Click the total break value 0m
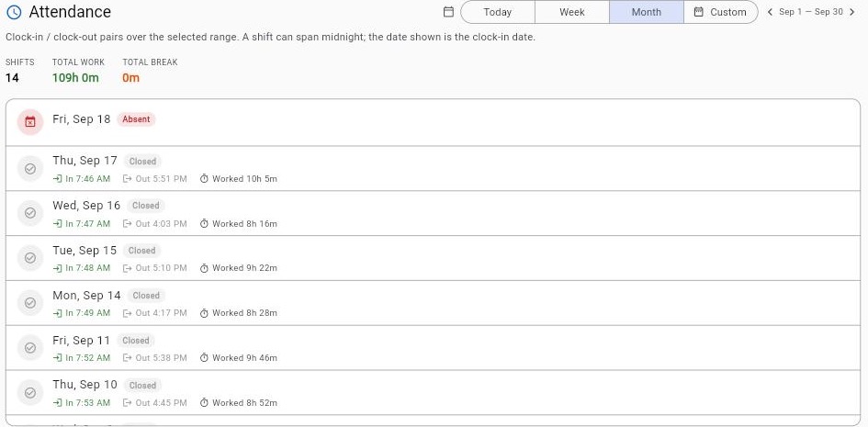Screen dimensions: 868x427 [x=130, y=78]
